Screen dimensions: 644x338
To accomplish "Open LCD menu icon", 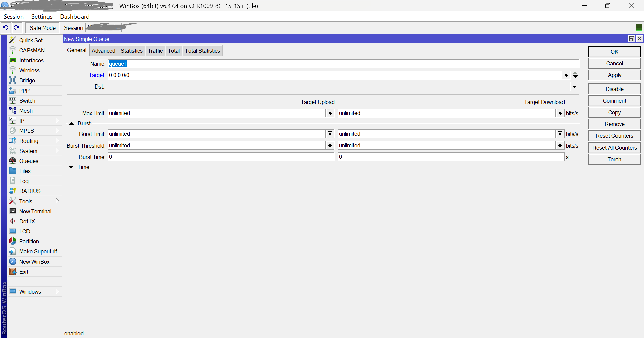I will point(13,231).
